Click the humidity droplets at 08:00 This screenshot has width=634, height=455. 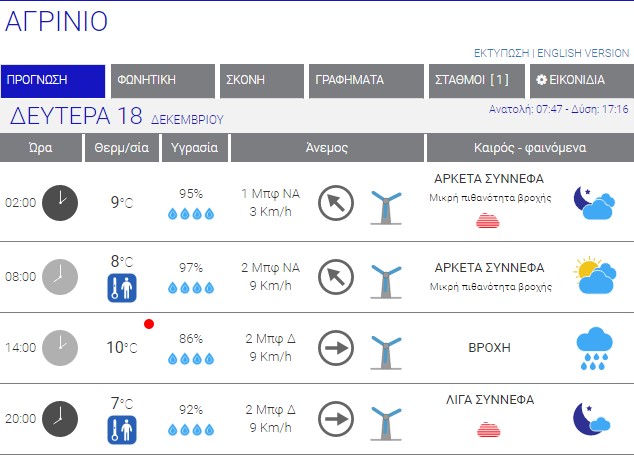click(190, 288)
